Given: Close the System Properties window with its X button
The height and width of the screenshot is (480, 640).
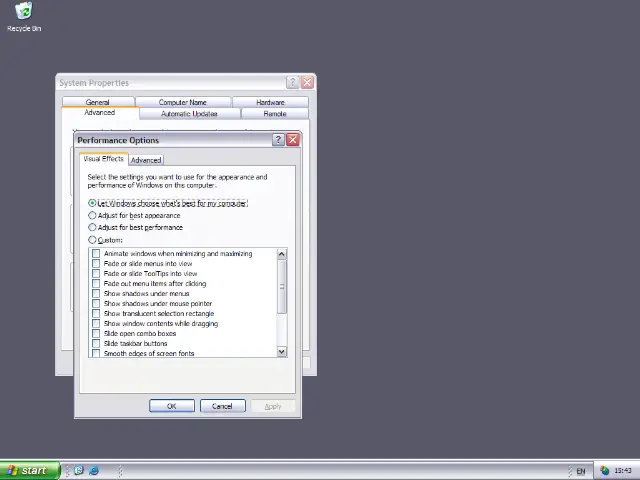Looking at the screenshot, I should [x=307, y=83].
